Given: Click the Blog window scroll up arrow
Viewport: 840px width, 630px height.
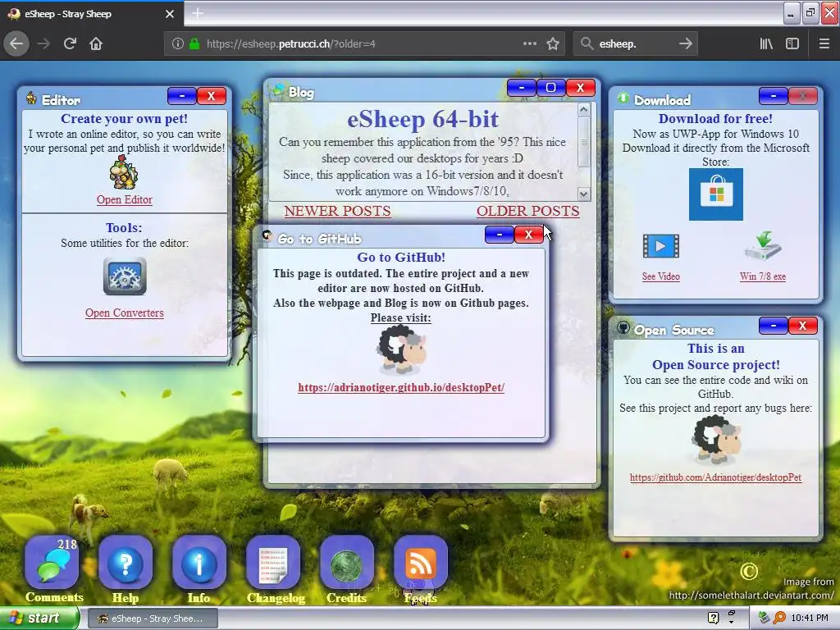Looking at the screenshot, I should pyautogui.click(x=584, y=109).
